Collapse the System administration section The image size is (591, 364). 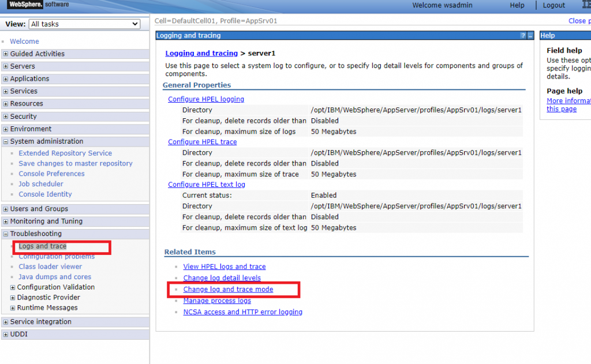click(x=6, y=142)
